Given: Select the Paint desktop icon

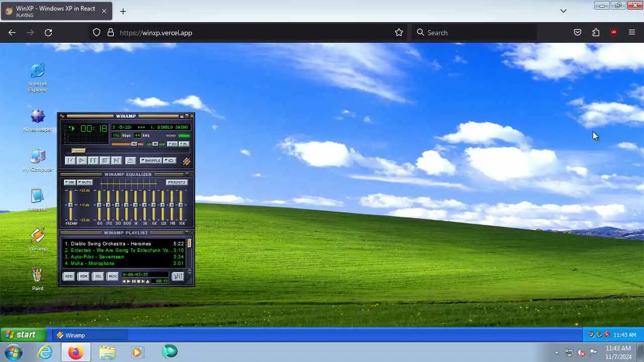Looking at the screenshot, I should (38, 280).
